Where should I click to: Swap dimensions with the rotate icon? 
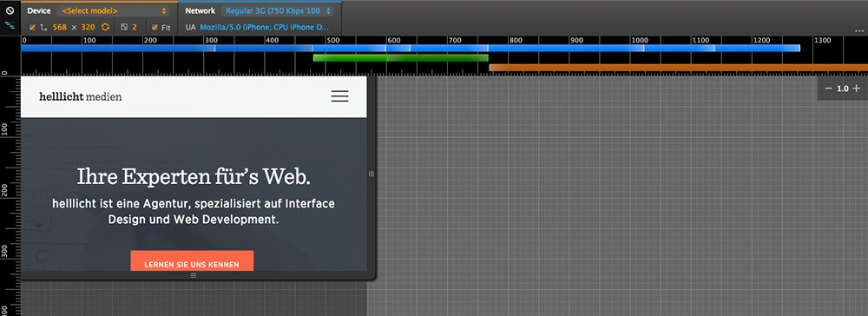pyautogui.click(x=105, y=27)
